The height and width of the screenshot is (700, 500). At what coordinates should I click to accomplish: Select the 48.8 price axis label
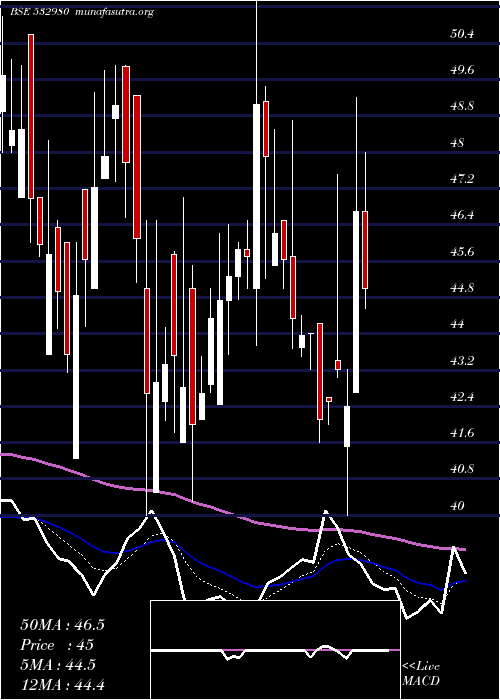[462, 106]
